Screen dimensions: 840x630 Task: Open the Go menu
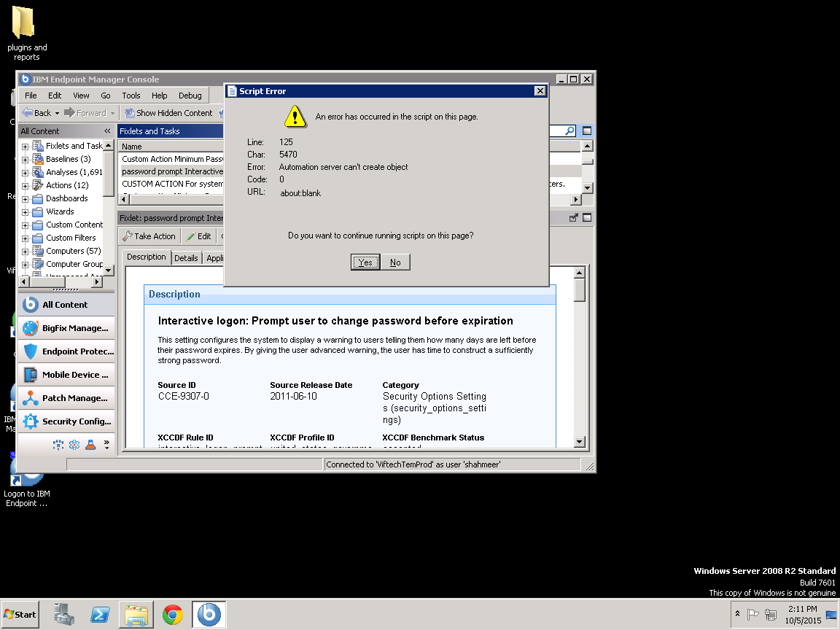pos(106,96)
